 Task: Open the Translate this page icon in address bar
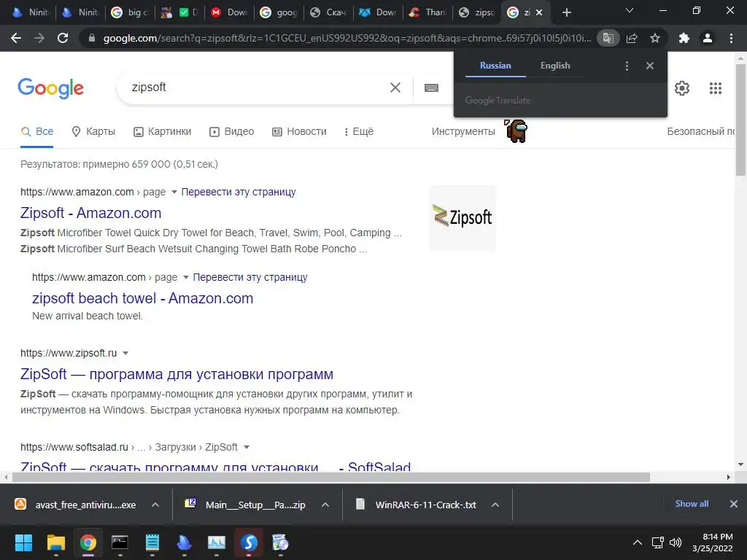(x=608, y=38)
